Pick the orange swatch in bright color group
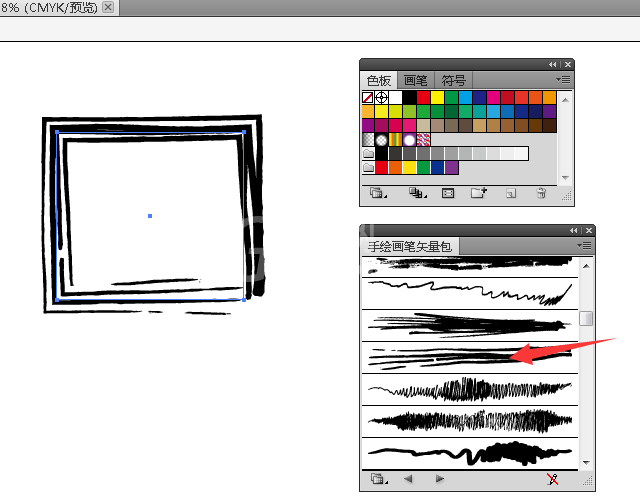This screenshot has width=640, height=499. pos(395,167)
